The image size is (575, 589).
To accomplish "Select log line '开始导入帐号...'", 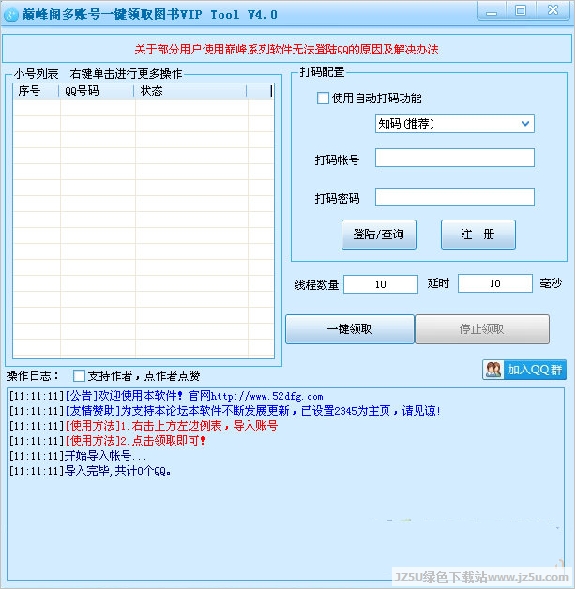I will 77,456.
